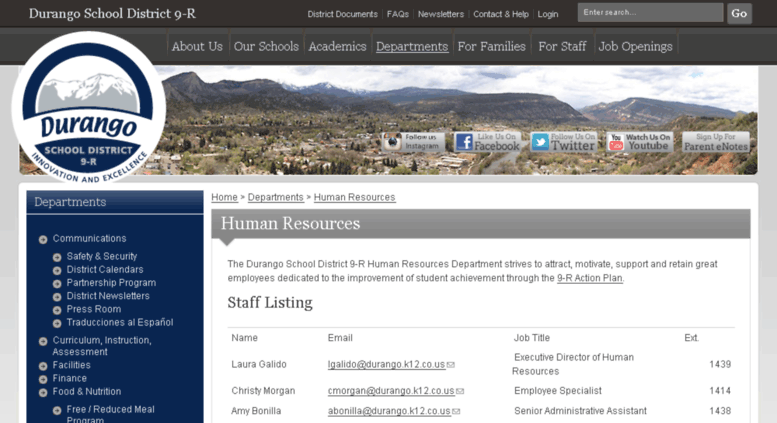Expand the Safety & Security bullet icon
Viewport: 777px width, 423px height.
pos(57,257)
